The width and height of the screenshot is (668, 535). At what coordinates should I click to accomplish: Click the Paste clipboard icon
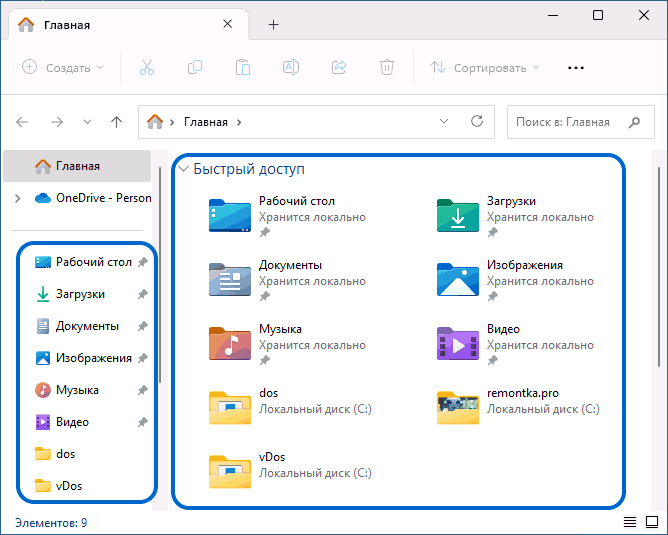pyautogui.click(x=243, y=67)
